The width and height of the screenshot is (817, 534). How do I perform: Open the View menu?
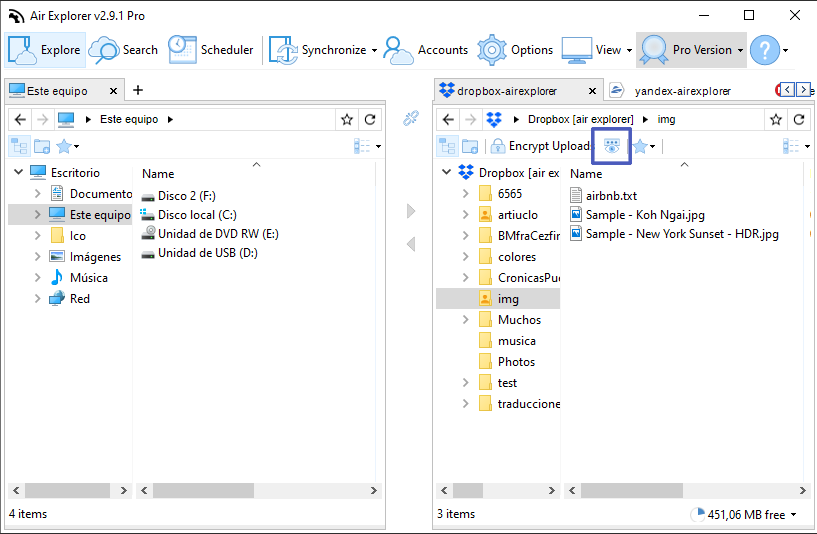597,50
